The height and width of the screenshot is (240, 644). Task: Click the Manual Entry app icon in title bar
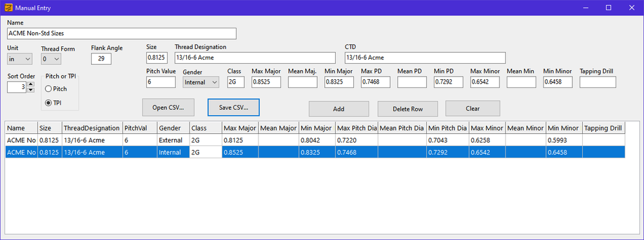(8, 7)
